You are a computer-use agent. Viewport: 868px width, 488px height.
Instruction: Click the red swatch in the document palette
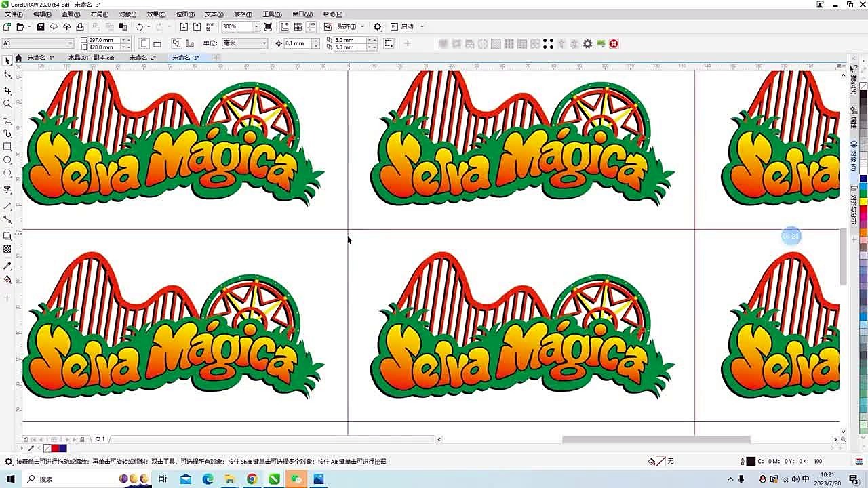(56, 448)
